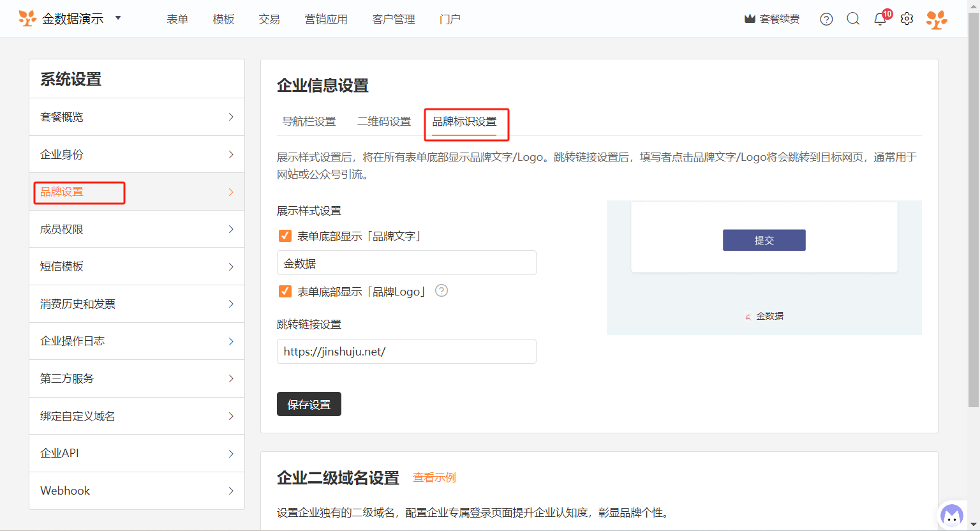Open the 金数据演示 account dropdown arrow
This screenshot has height=531, width=980.
tap(118, 18)
